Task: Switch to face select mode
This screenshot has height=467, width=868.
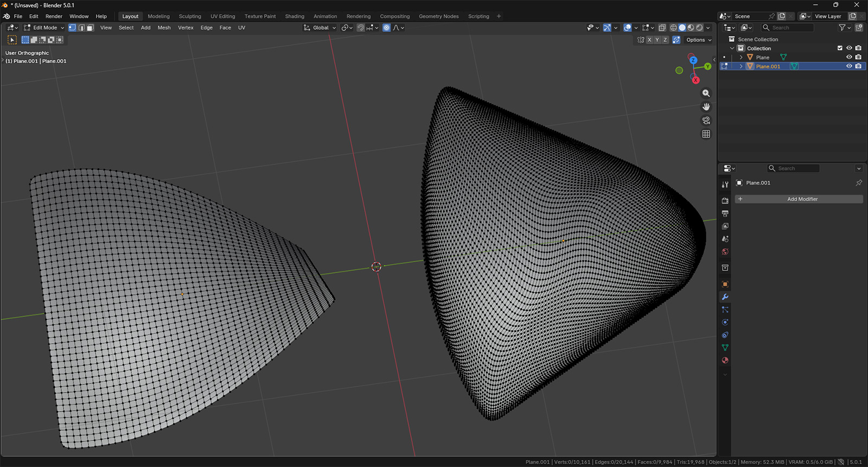Action: (90, 28)
